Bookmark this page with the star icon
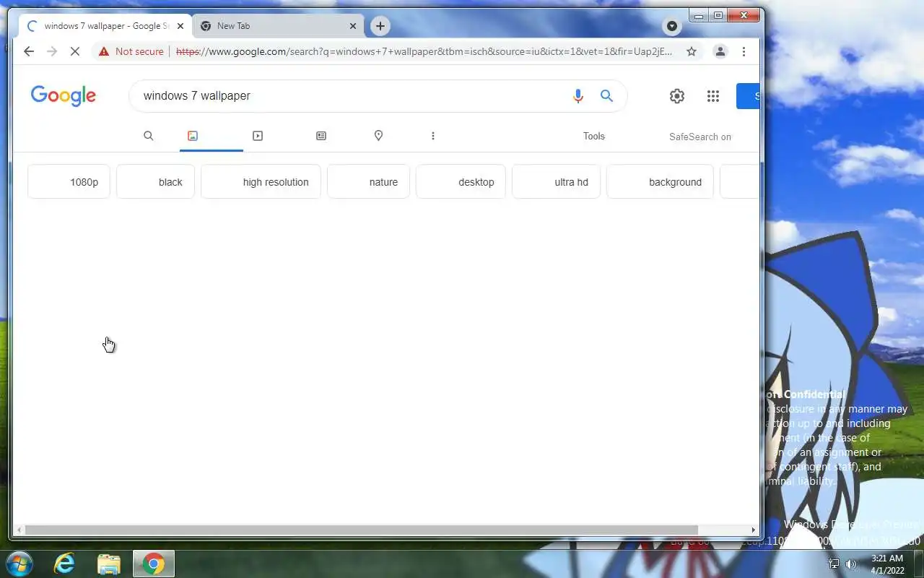Image resolution: width=924 pixels, height=578 pixels. click(691, 51)
